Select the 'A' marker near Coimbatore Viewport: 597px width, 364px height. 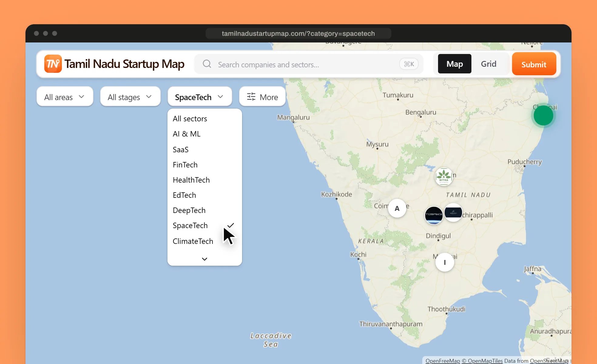pyautogui.click(x=397, y=208)
